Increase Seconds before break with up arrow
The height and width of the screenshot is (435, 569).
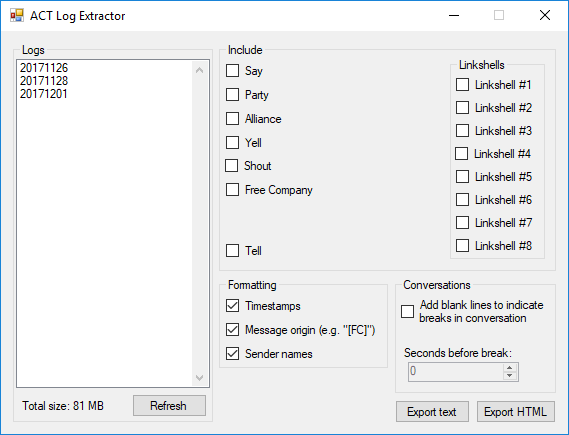coord(509,367)
